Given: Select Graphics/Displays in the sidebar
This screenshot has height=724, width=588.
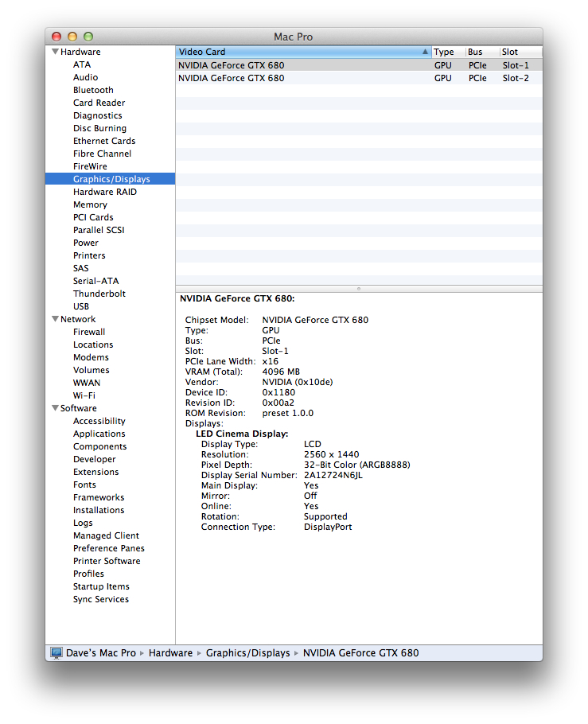Looking at the screenshot, I should tap(110, 179).
